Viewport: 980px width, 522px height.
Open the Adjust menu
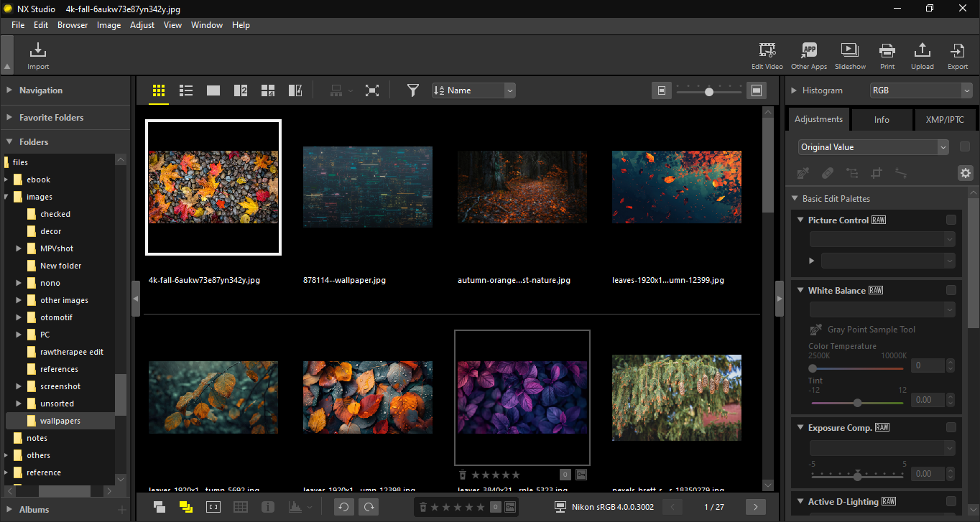[142, 25]
